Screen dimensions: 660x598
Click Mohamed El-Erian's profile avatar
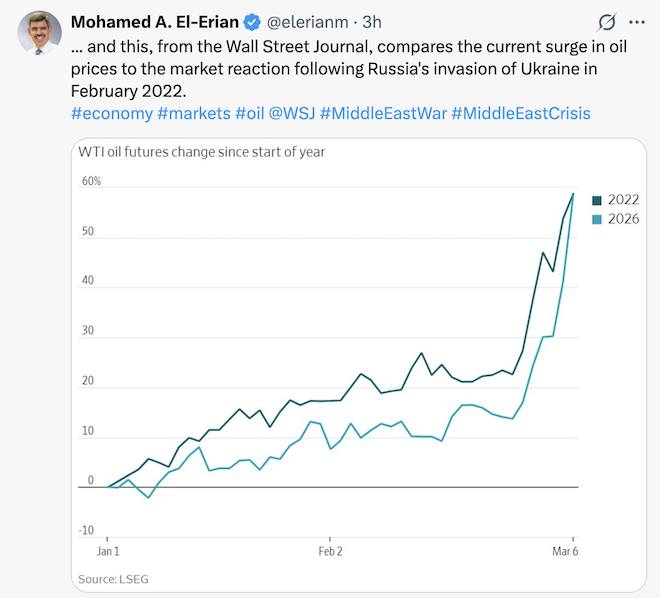pyautogui.click(x=39, y=33)
